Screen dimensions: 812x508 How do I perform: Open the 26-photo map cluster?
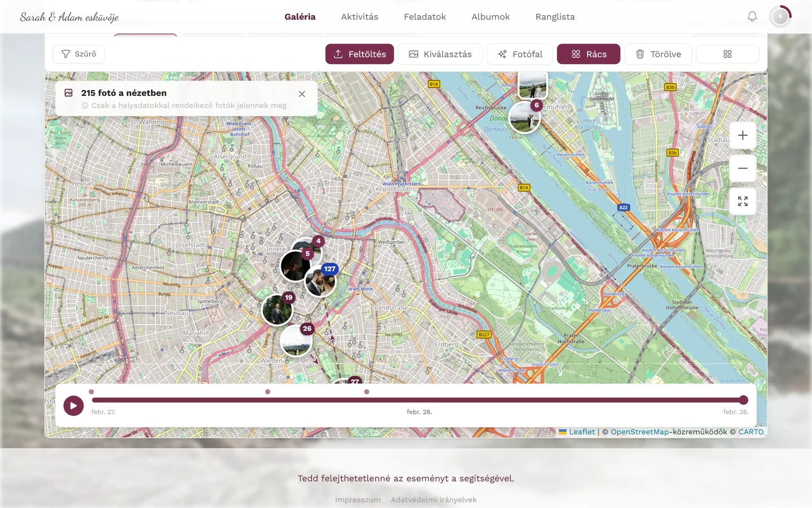pyautogui.click(x=296, y=340)
